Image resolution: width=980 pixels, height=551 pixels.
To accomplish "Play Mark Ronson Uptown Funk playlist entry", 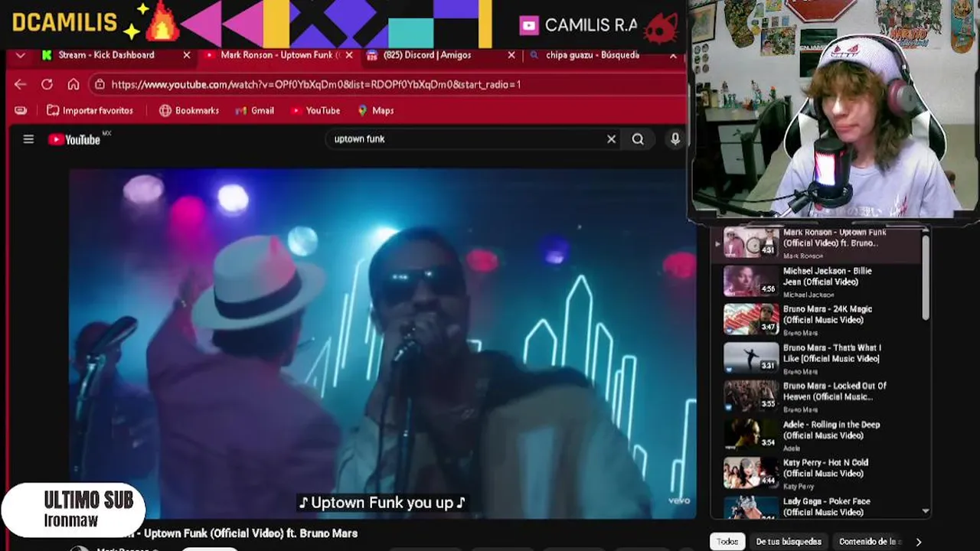I will point(818,244).
